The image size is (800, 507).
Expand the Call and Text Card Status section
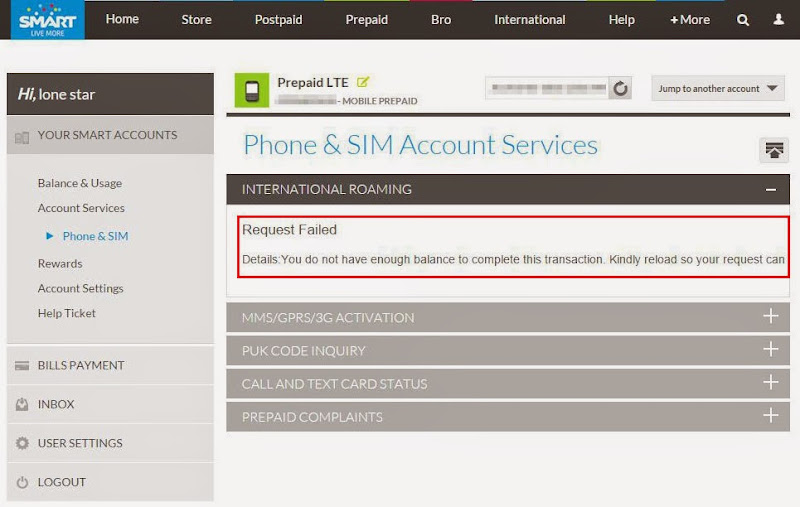(770, 382)
